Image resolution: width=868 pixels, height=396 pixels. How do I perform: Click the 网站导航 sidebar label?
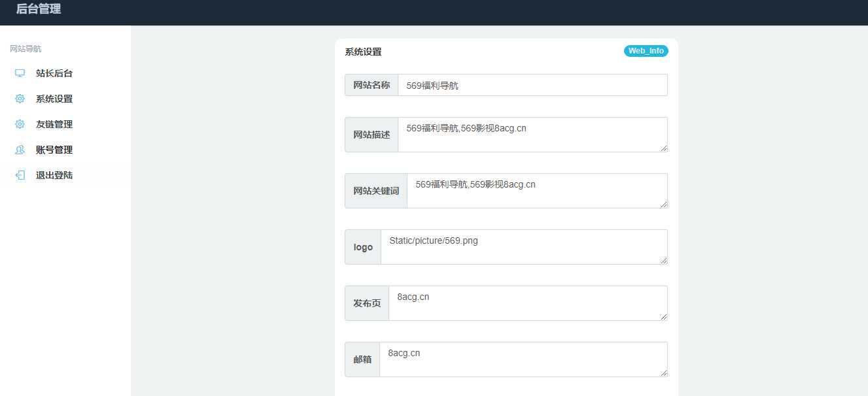[x=24, y=48]
